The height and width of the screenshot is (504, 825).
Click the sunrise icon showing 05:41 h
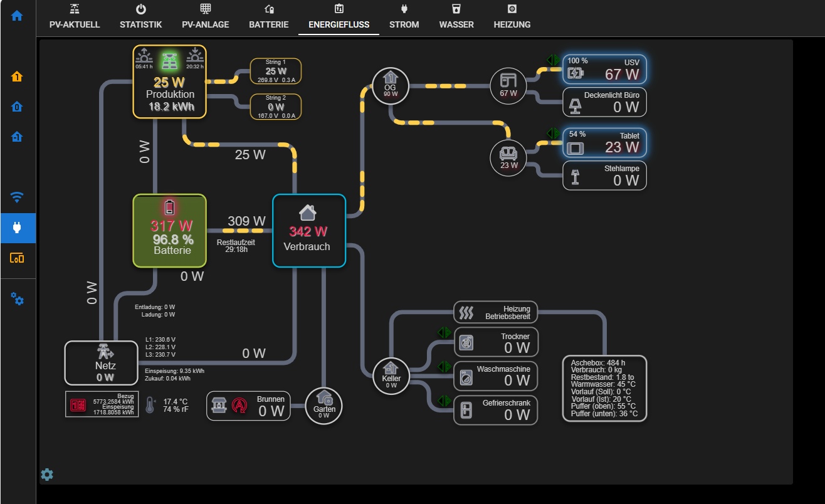click(144, 55)
